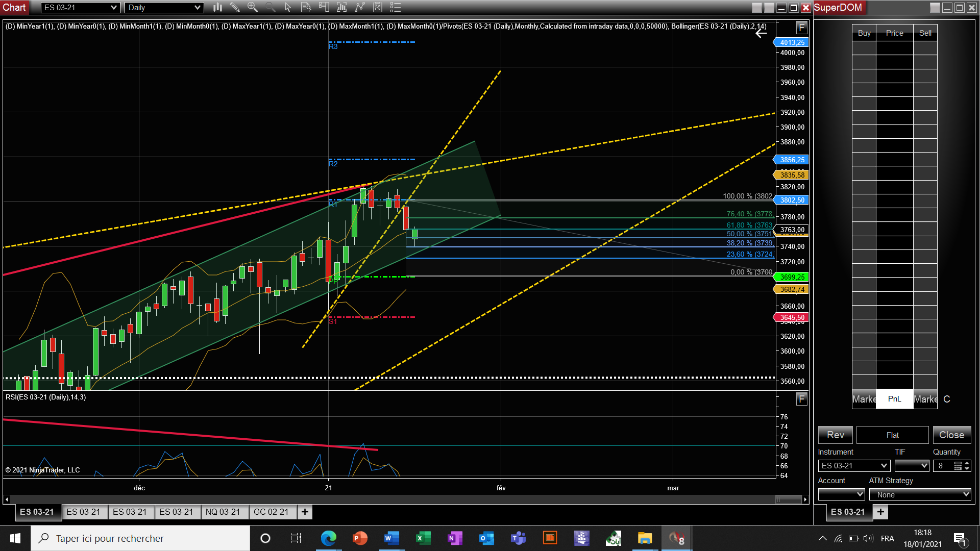Open the ATM Strategy None dropdown

(x=920, y=494)
